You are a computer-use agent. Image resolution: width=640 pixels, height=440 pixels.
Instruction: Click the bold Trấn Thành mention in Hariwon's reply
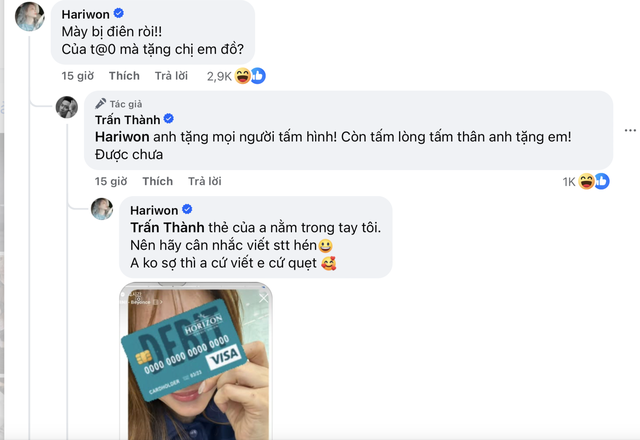coord(167,227)
